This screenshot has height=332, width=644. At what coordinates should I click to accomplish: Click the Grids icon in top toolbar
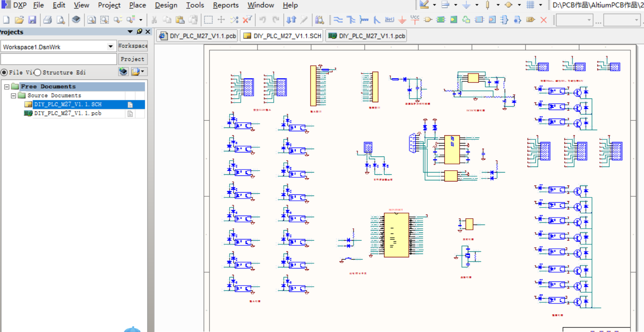tap(530, 5)
